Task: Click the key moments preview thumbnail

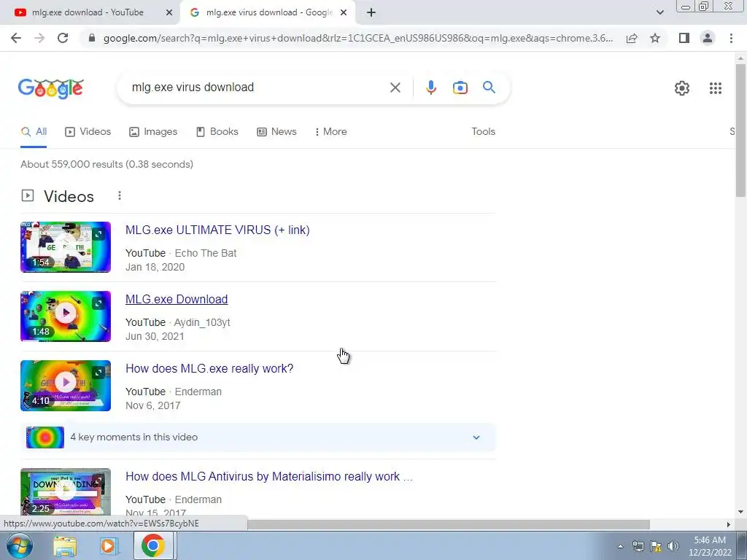Action: point(44,437)
